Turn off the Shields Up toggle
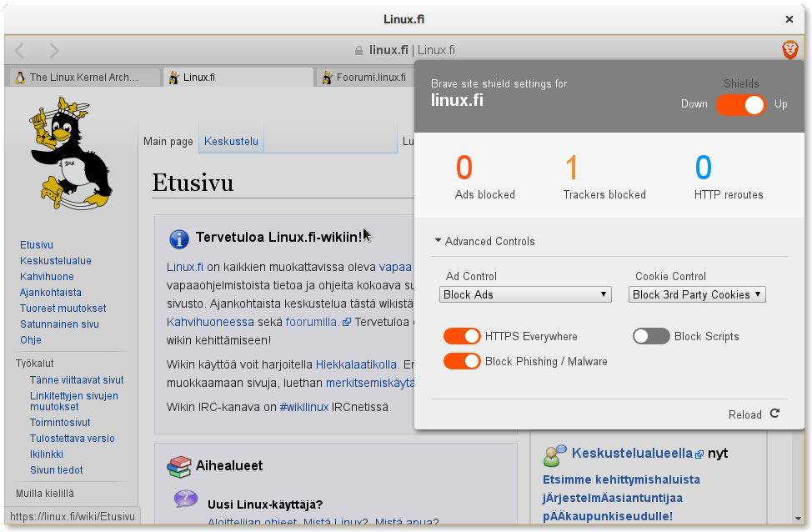This screenshot has height=532, width=812. [740, 104]
